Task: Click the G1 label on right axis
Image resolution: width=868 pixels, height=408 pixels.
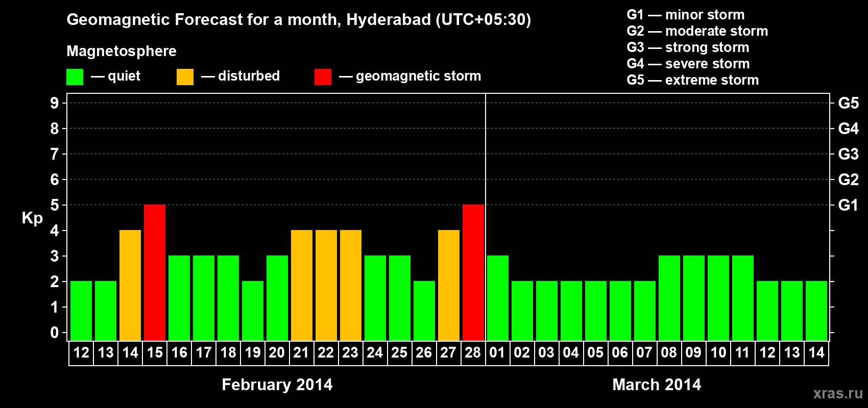Action: click(x=849, y=205)
